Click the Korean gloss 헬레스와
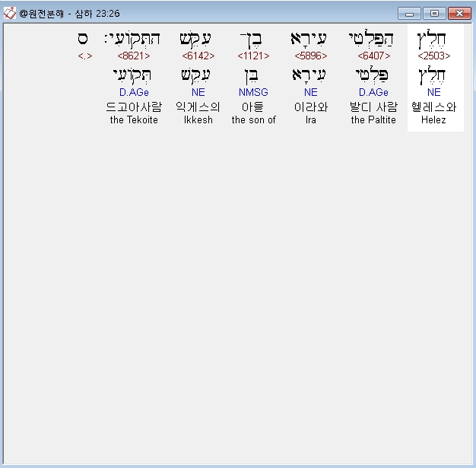476x468 pixels. click(x=434, y=107)
